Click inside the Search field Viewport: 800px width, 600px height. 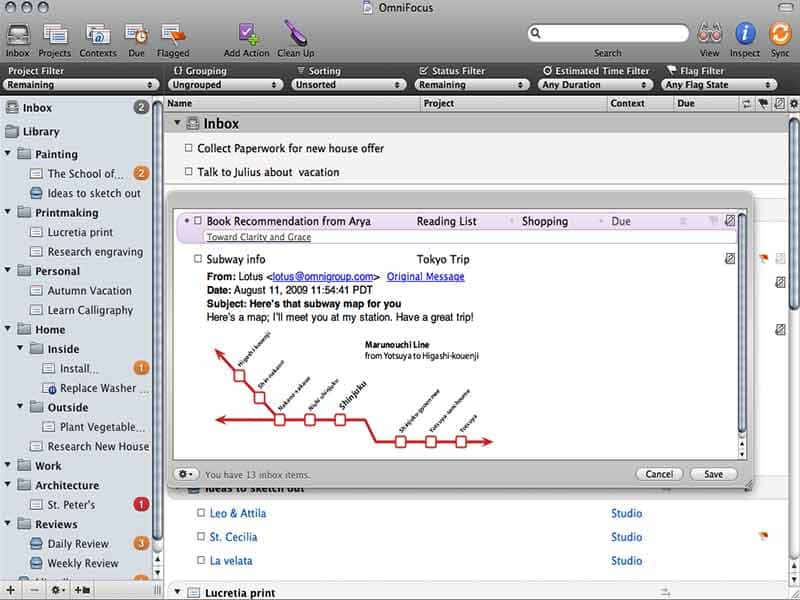click(x=608, y=31)
